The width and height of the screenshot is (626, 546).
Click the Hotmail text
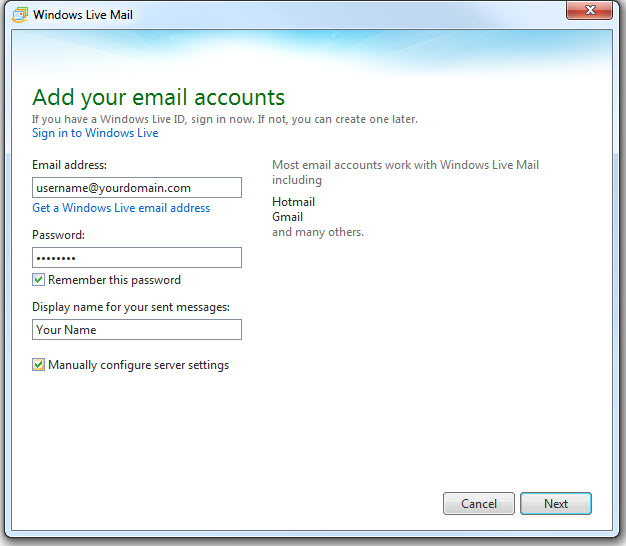293,202
